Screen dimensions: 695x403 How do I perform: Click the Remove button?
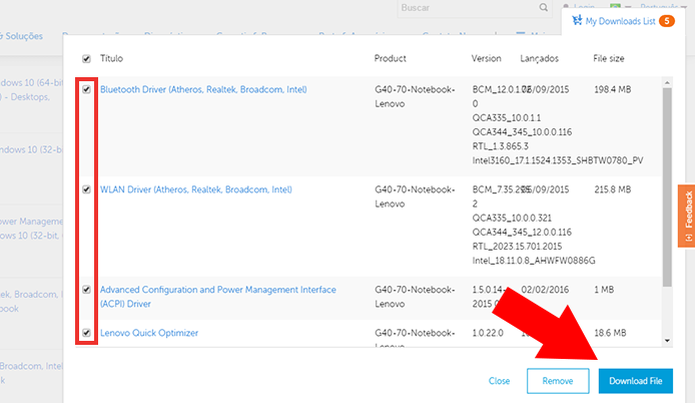[558, 381]
